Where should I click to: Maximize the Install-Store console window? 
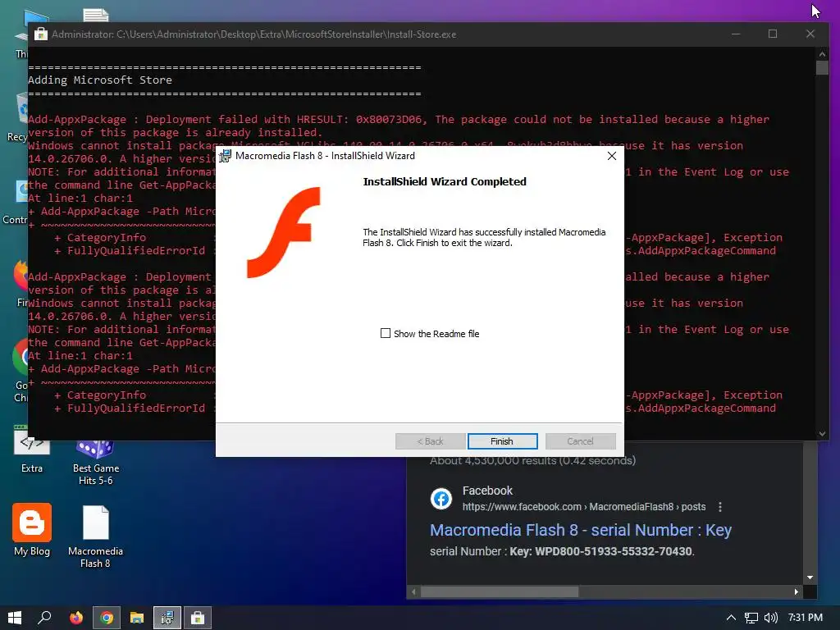tap(773, 34)
